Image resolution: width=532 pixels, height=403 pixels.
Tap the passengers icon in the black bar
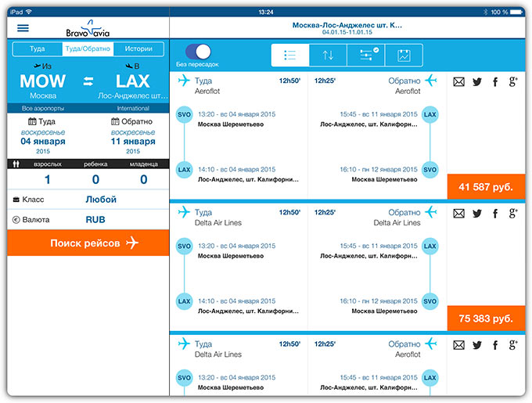(16, 164)
